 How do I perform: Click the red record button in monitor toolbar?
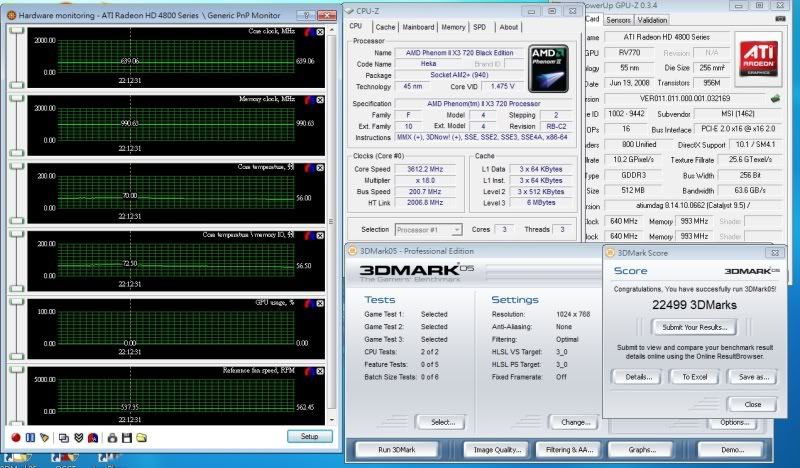click(x=15, y=437)
